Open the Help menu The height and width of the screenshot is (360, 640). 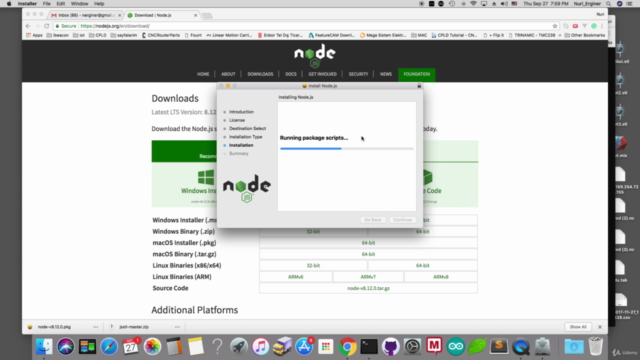pyautogui.click(x=99, y=4)
